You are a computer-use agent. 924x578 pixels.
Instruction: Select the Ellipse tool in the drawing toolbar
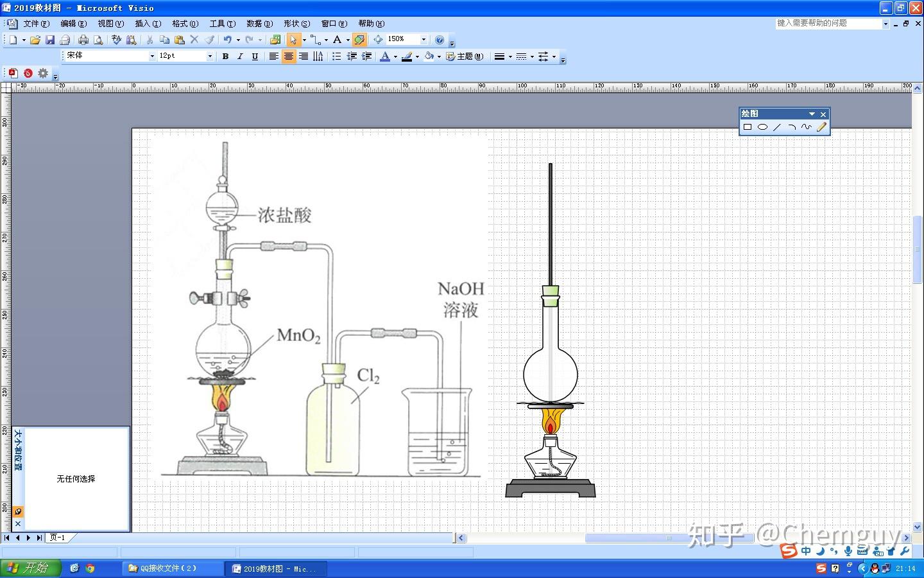pyautogui.click(x=763, y=127)
